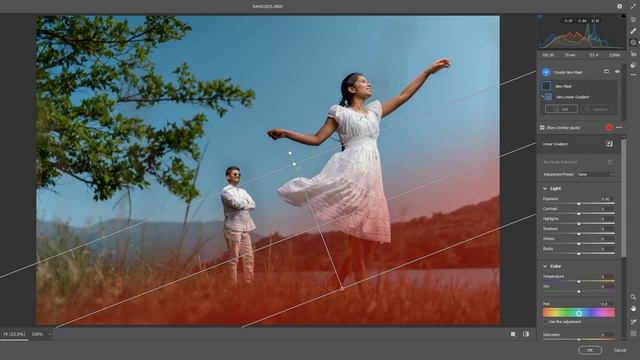Image resolution: width=640 pixels, height=360 pixels.
Task: Click the adjustments panel vertical scrollbar
Action: pyautogui.click(x=623, y=198)
